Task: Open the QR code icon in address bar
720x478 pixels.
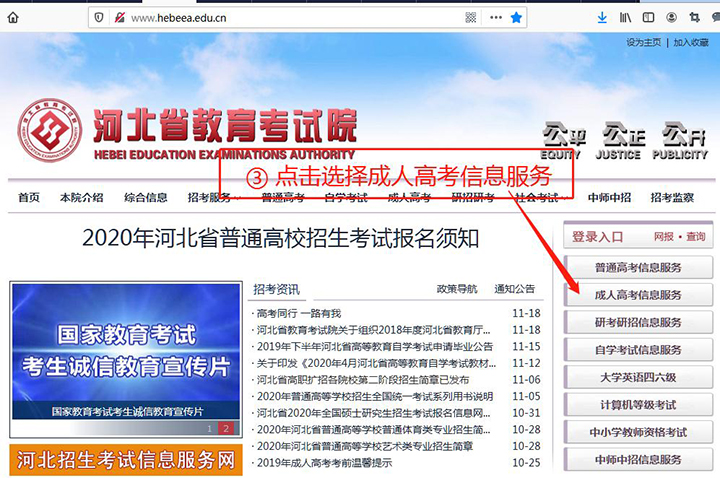Action: pyautogui.click(x=471, y=18)
